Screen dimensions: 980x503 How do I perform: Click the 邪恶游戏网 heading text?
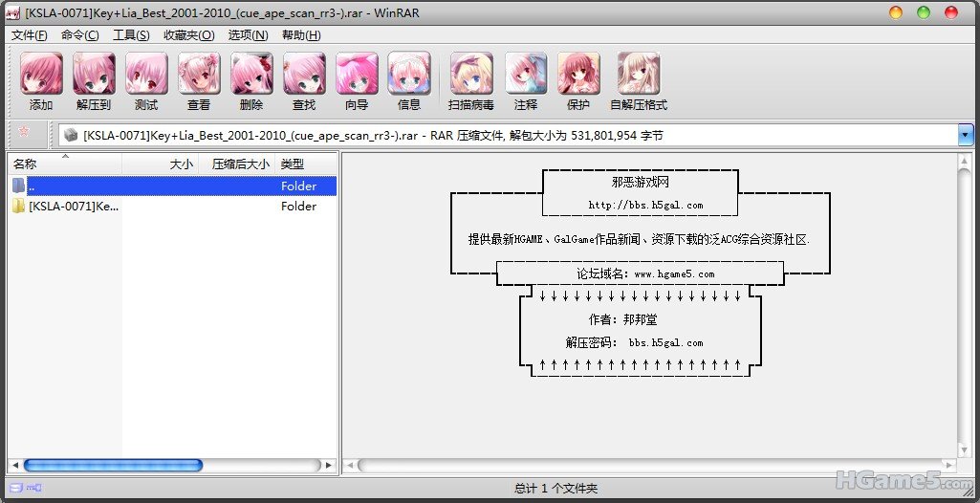point(641,182)
